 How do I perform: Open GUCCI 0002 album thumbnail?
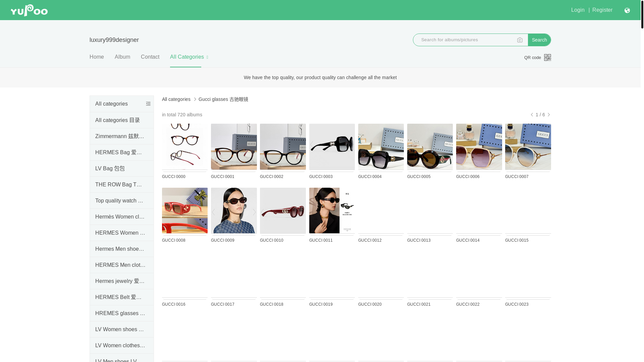[283, 146]
